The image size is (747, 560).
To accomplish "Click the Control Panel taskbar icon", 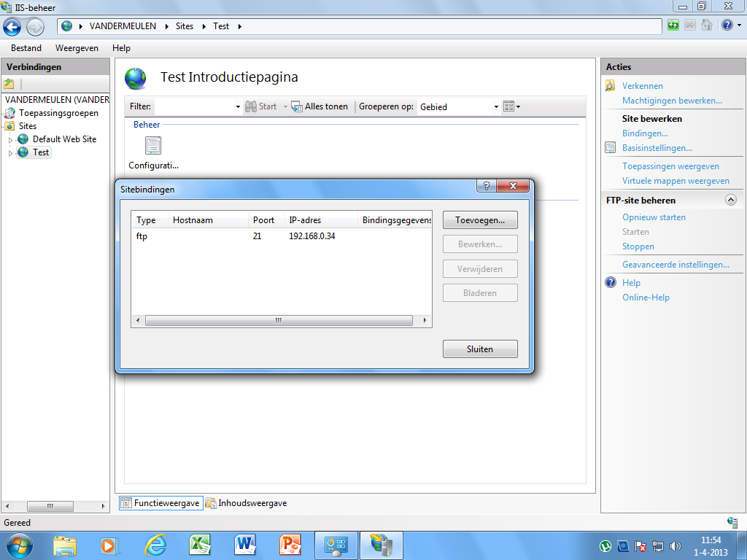I will pos(336,545).
